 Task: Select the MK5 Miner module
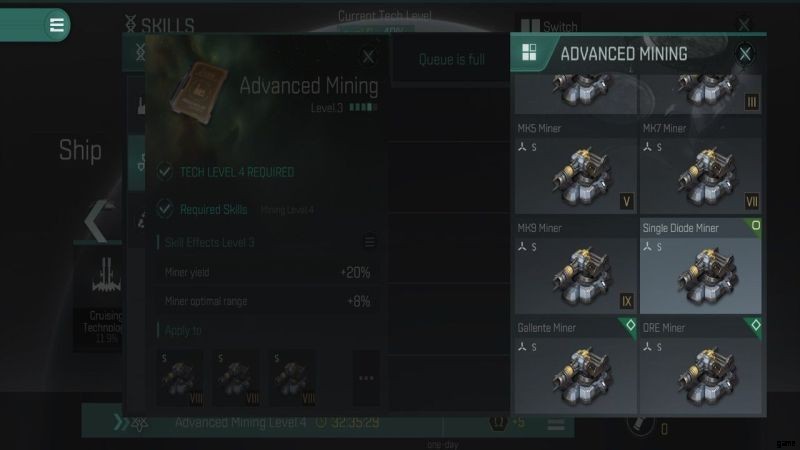coord(576,166)
